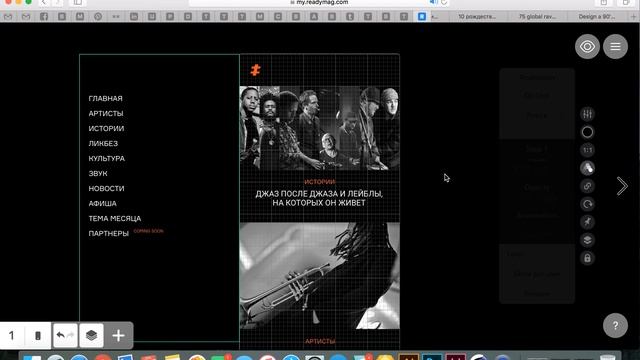The height and width of the screenshot is (360, 640).
Task: Select the ПАРТНЕРЫ menu item
Action: (109, 233)
